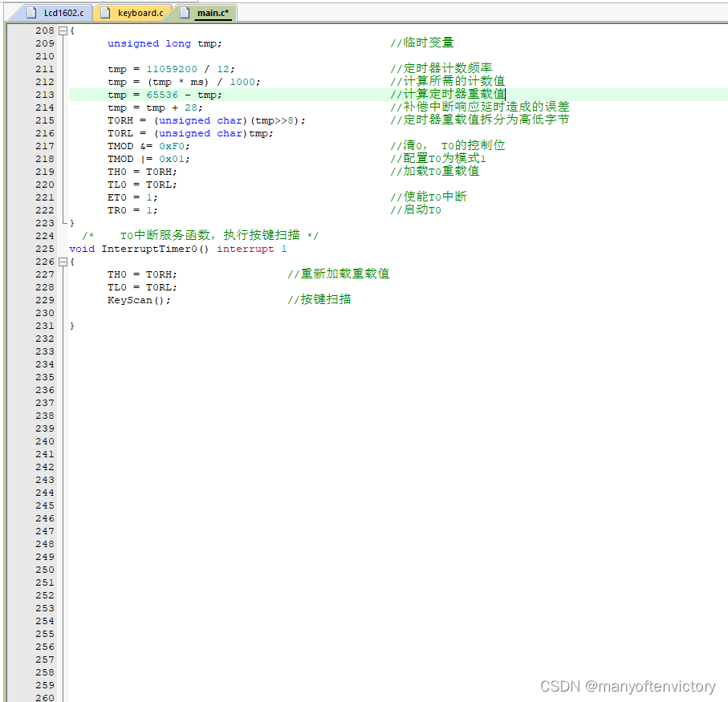Click the block comment on line 224
The image size is (728, 702).
coord(201,236)
